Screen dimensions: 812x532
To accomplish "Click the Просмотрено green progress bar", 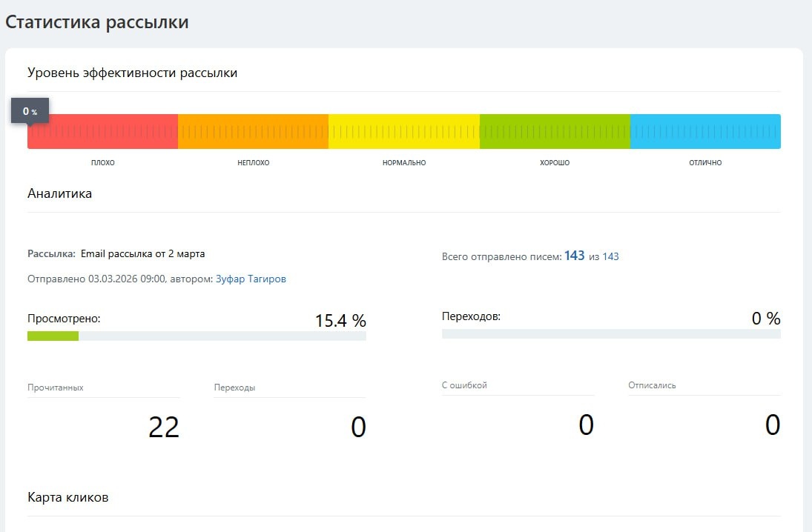I will (53, 336).
